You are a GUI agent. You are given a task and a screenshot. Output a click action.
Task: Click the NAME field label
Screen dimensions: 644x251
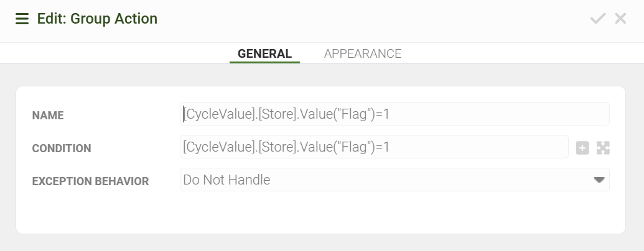point(48,116)
